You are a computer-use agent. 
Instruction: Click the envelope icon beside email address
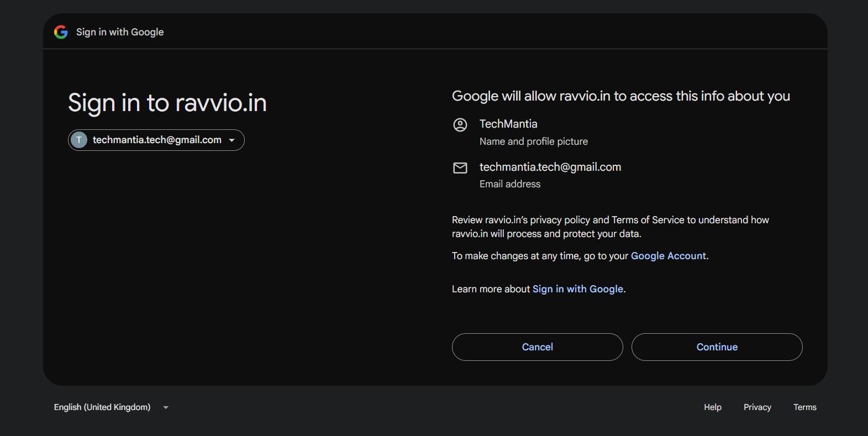(x=460, y=168)
